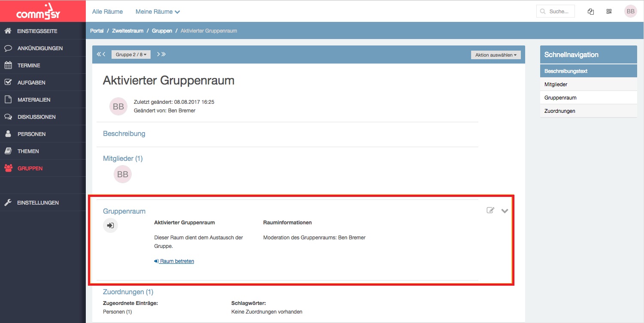
Task: Click the BB avatar beside Zuletzt geändert
Action: (x=118, y=106)
